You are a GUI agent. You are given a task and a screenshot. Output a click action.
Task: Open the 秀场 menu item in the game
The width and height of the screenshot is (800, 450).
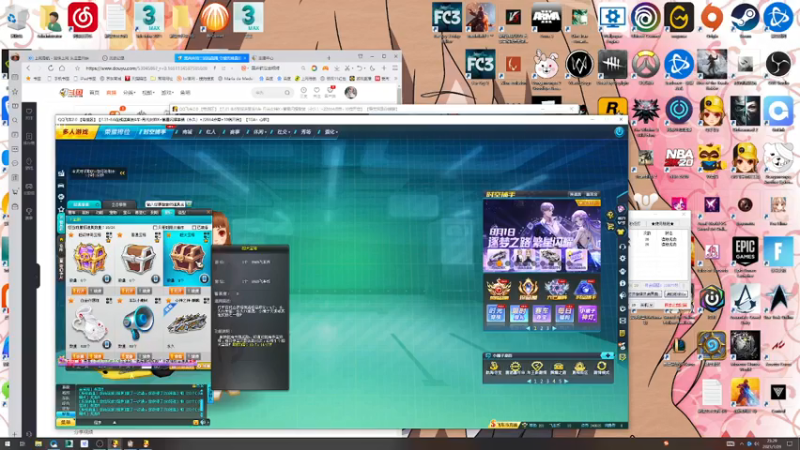[306, 132]
